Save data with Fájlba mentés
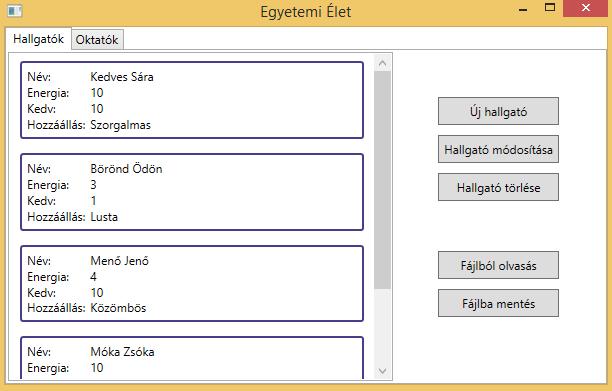 498,303
